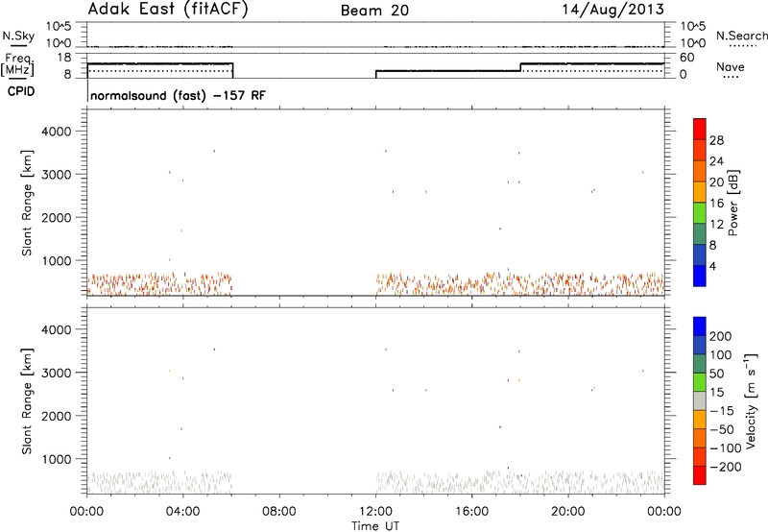Click the velocity panel 'Slant Range [km]' label
This screenshot has height=532, width=768.
point(27,401)
